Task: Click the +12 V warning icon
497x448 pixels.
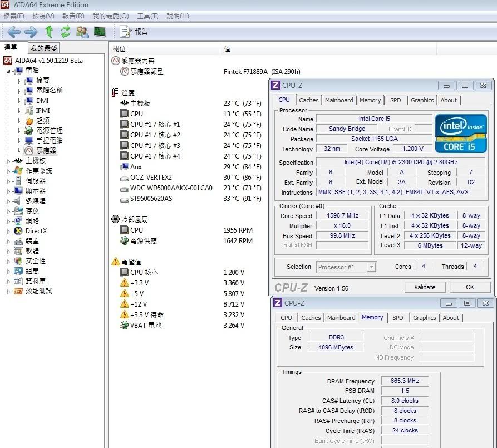Action: [125, 304]
